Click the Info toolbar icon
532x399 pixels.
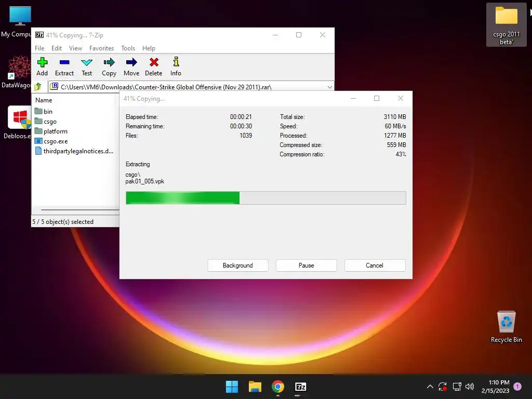176,66
